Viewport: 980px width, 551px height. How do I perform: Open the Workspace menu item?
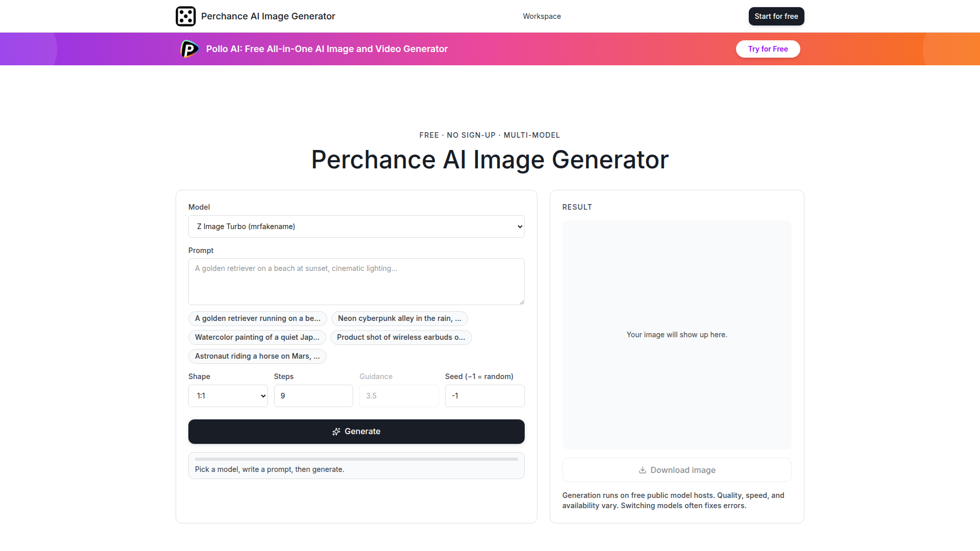pyautogui.click(x=542, y=16)
